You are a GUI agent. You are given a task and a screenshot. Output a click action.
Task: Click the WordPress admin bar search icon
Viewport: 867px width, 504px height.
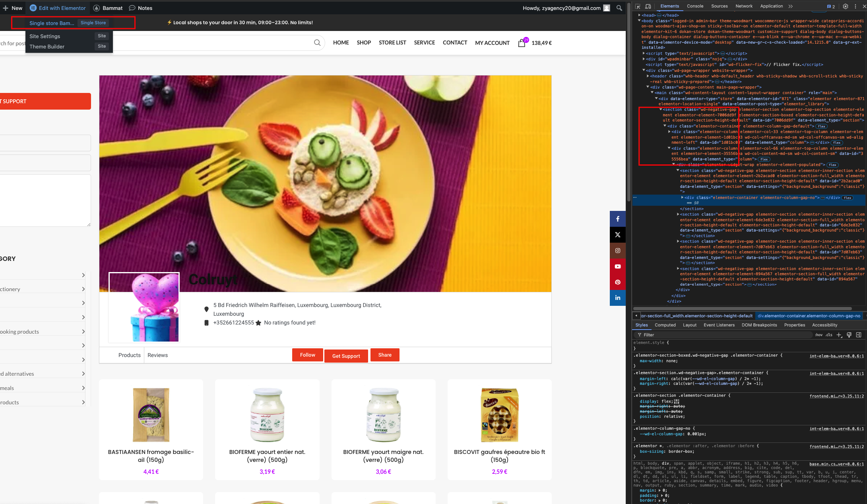619,8
